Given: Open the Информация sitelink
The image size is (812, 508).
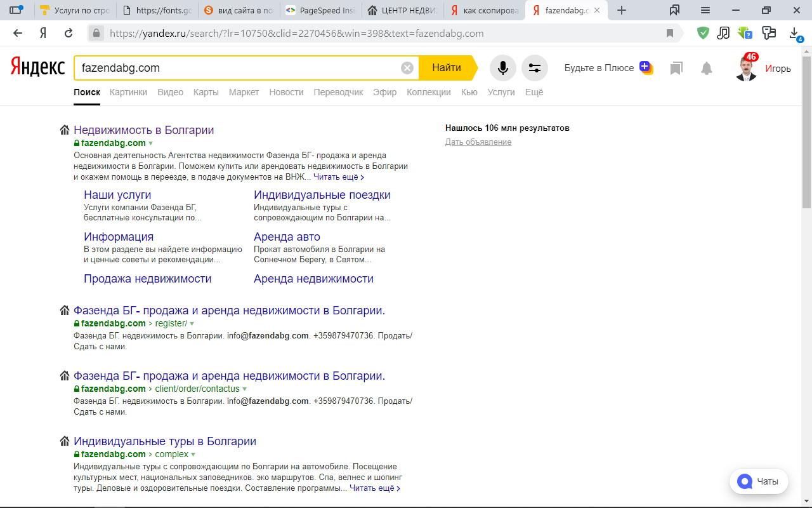Looking at the screenshot, I should coord(119,237).
